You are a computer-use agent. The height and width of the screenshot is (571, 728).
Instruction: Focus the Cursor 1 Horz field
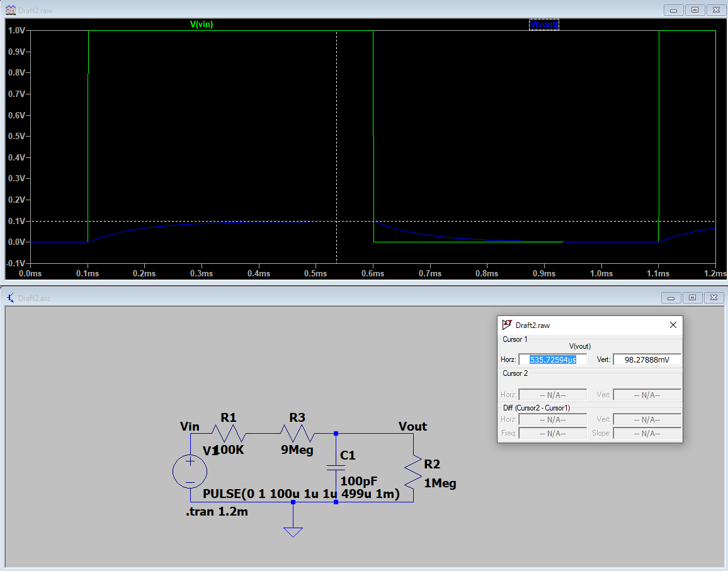(552, 359)
